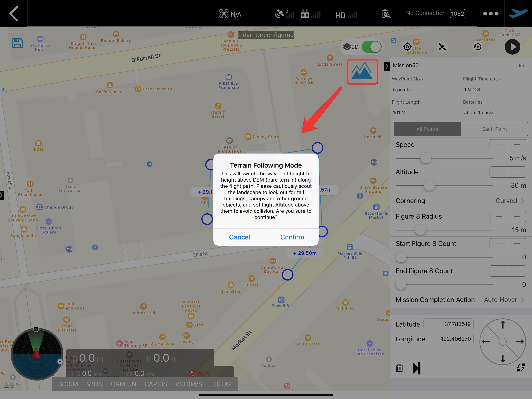The height and width of the screenshot is (399, 532).
Task: Nudge waypoint down with the down arrow
Action: click(503, 358)
